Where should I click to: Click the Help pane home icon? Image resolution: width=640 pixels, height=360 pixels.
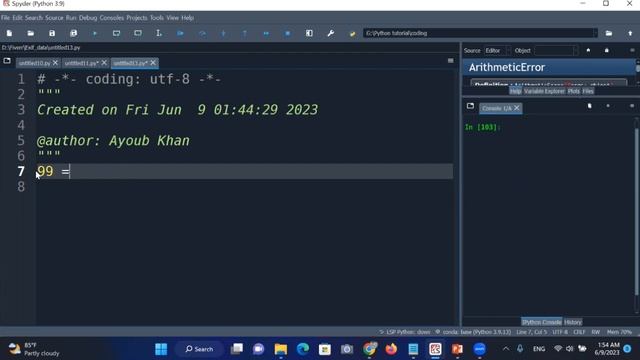click(588, 50)
